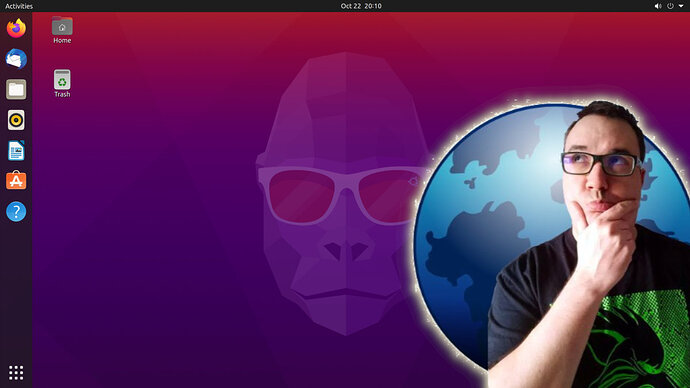Open the clock and calendar menu
Viewport: 690px width, 388px height.
[x=361, y=6]
